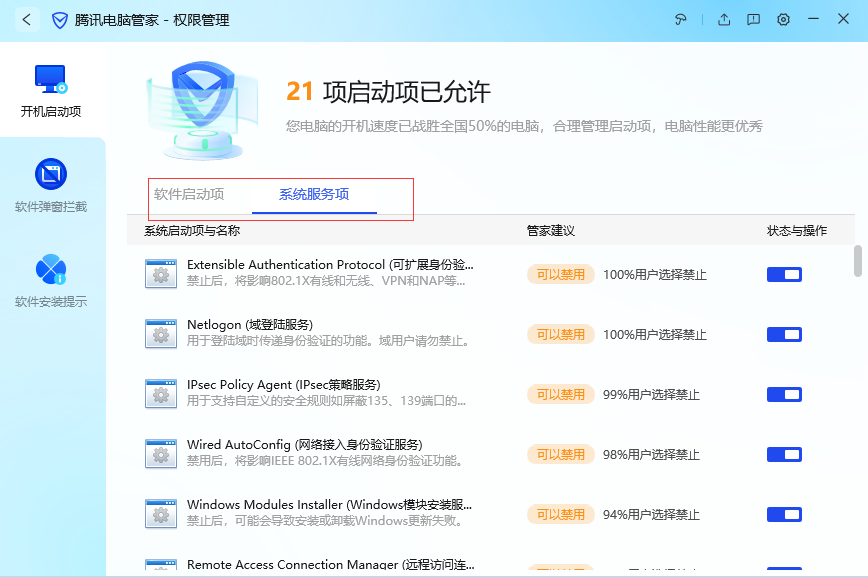Switch to the 软件启动项 tab
Image resolution: width=868 pixels, height=577 pixels.
tap(189, 194)
